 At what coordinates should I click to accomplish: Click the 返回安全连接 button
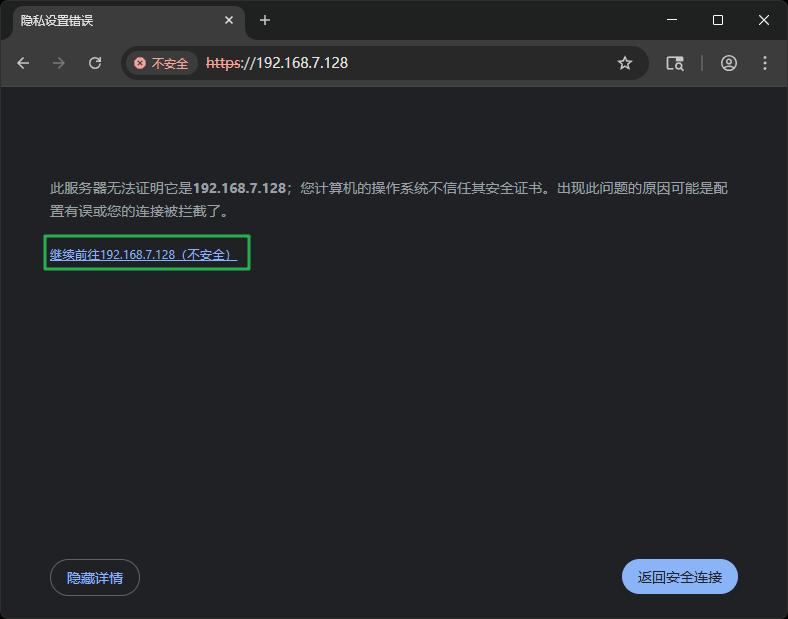[680, 577]
